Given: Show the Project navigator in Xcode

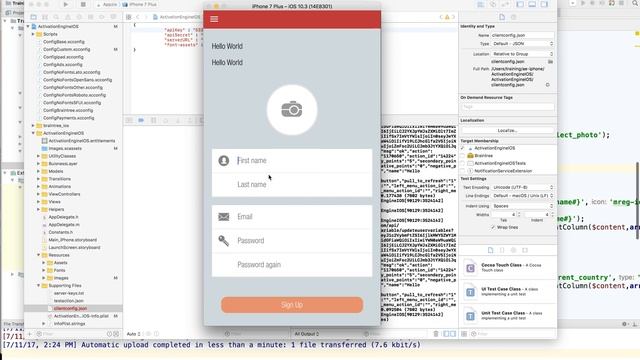Looking at the screenshot, I should tap(33, 17).
